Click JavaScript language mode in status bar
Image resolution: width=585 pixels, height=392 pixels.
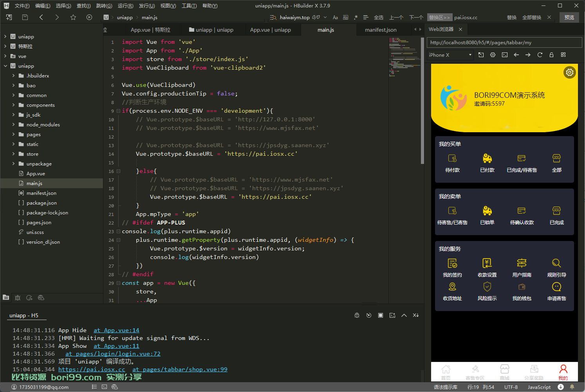pyautogui.click(x=539, y=387)
